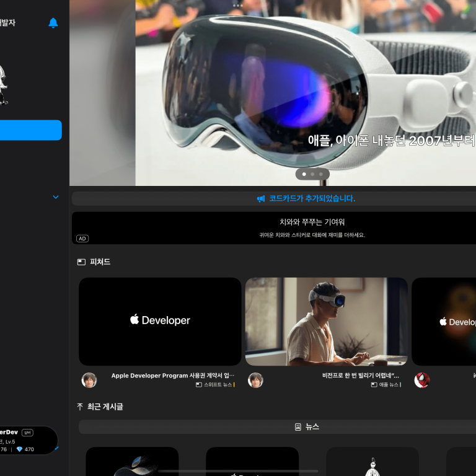Open the Spider-Man avatar author profile
The width and height of the screenshot is (476, 476).
tap(422, 380)
